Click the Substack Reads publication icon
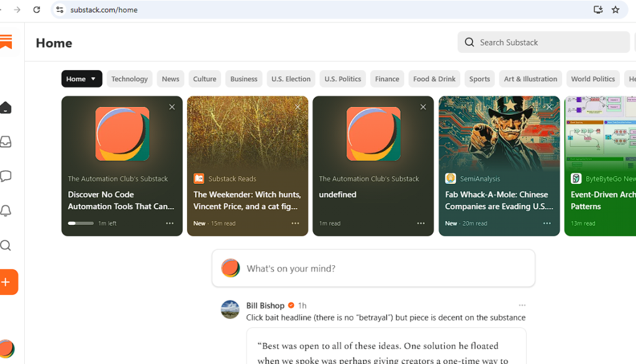636x364 pixels. pos(199,178)
